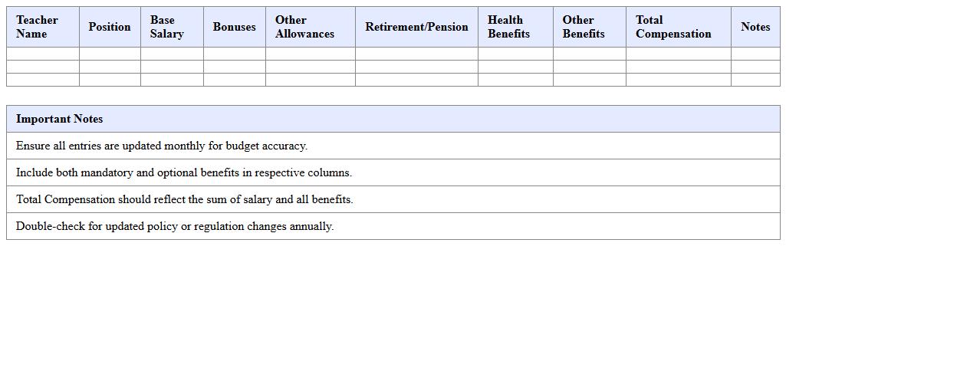980x384 pixels.
Task: Select the note about Total Compensation sum
Action: point(185,199)
